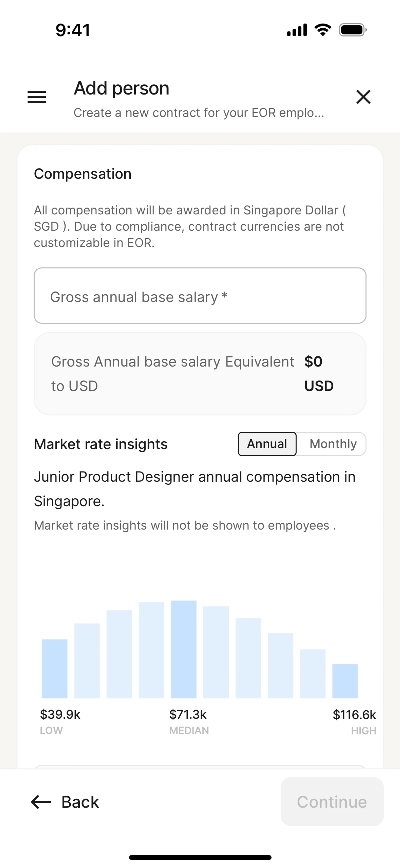Switch insights to Monthly view
This screenshot has width=400, height=868.
[333, 444]
